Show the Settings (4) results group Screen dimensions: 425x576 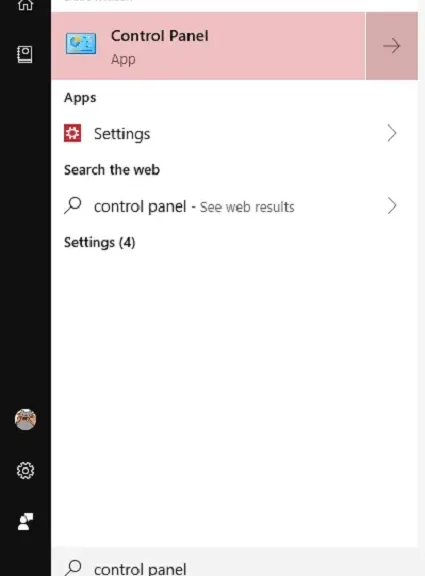pyautogui.click(x=100, y=242)
